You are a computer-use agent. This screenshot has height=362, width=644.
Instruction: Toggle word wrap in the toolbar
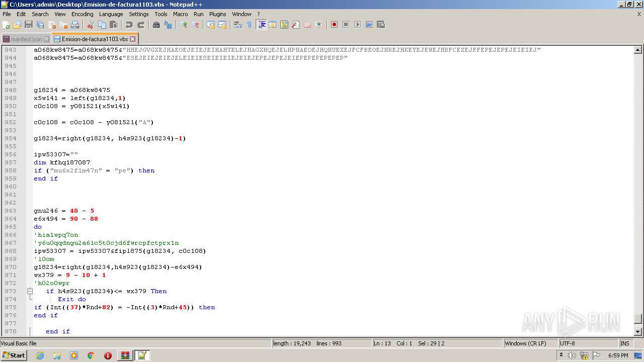(238, 25)
